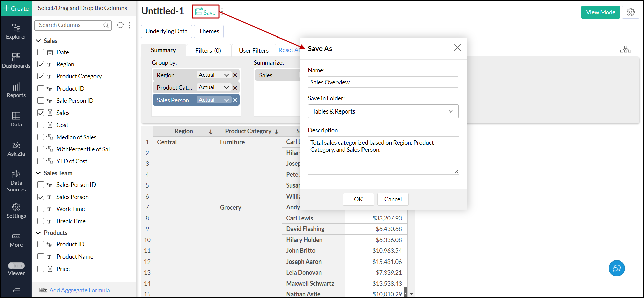Collapse the Sales table group

(x=38, y=41)
